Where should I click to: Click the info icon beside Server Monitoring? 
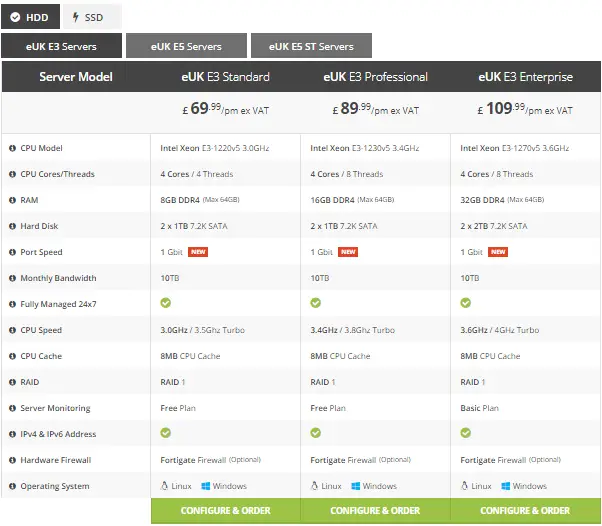12,408
